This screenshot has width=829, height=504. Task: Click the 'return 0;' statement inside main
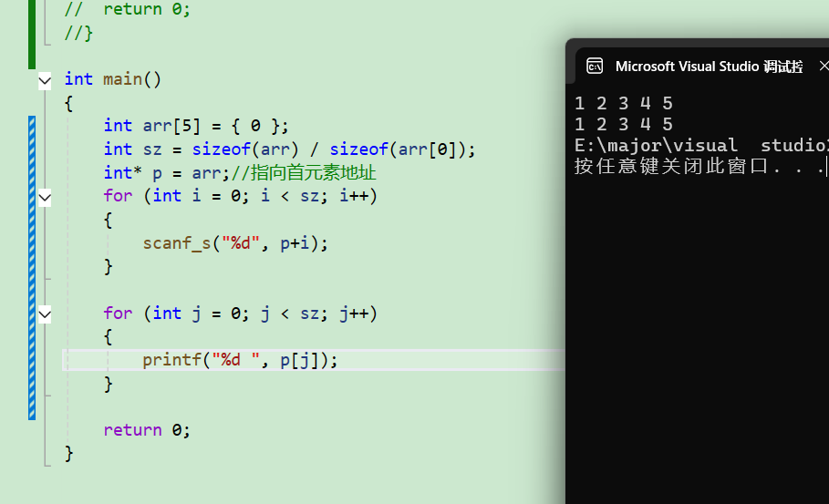click(147, 430)
